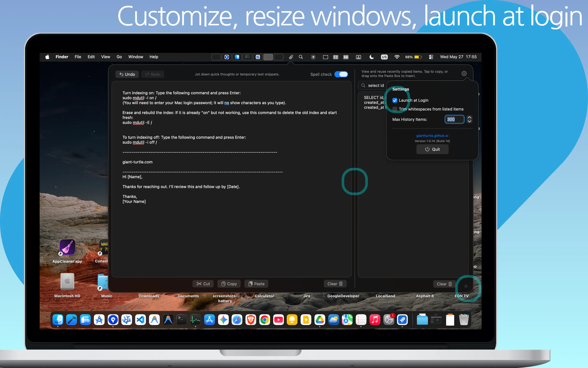The image size is (588, 368).
Task: Click Max History Items stepper arrows
Action: [469, 119]
